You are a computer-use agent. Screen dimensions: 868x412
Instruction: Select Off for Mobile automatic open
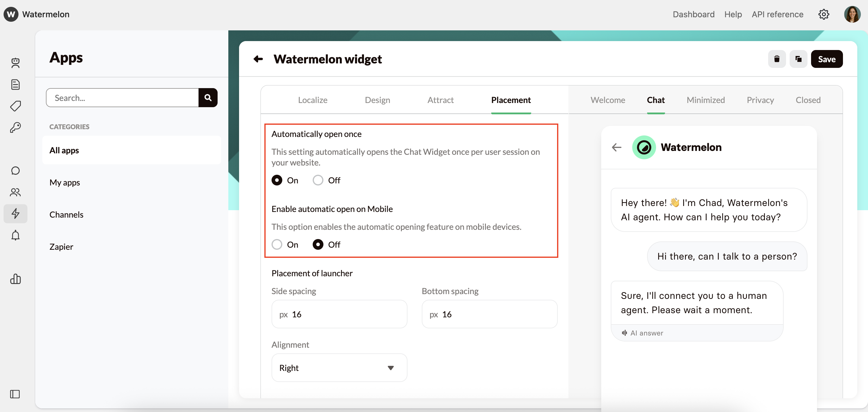pyautogui.click(x=318, y=244)
